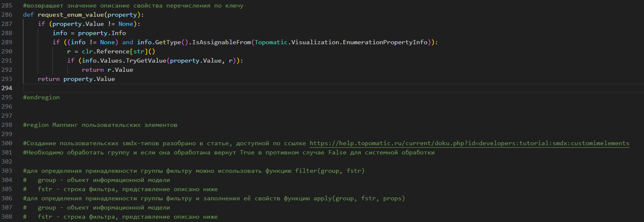Viewport: 644px width, 222px height.
Task: Click apply(group, fstr, props) in the comment
Action: tap(359, 198)
